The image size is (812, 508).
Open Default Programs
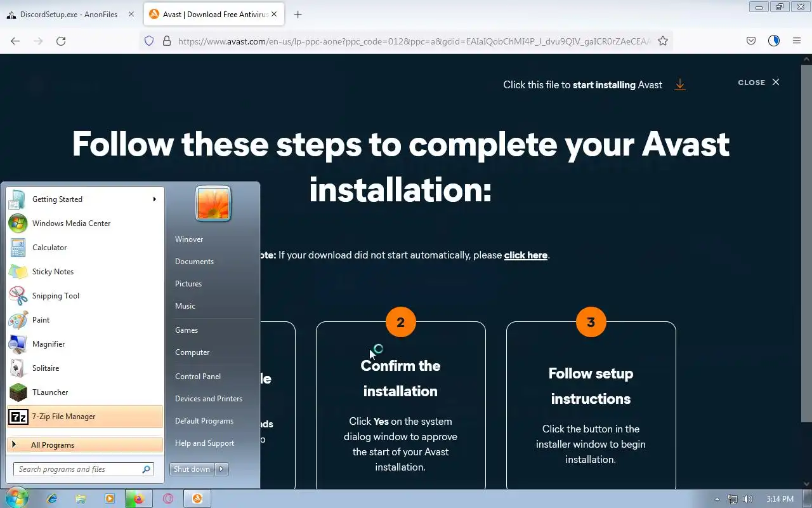point(204,421)
